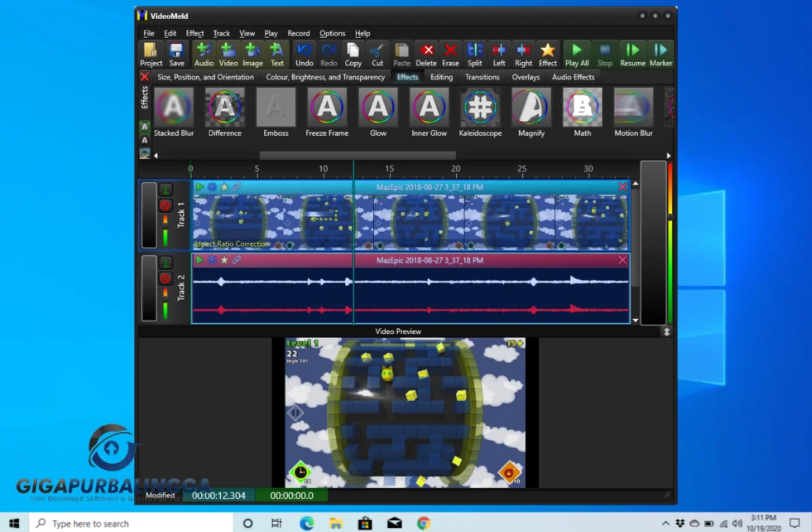Image resolution: width=812 pixels, height=532 pixels.
Task: Click the 15 mark on timeline ruler
Action: [389, 169]
